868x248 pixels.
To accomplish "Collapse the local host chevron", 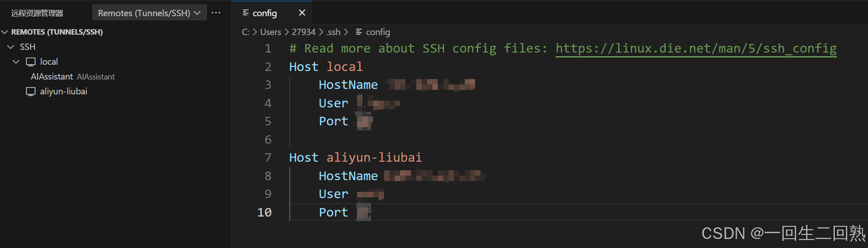I will (x=16, y=62).
